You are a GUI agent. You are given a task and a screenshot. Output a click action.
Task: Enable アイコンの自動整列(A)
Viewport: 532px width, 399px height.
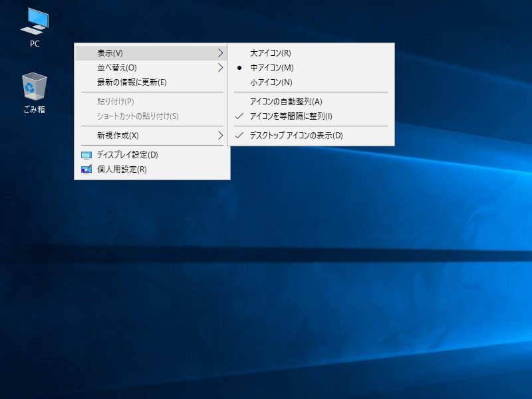pyautogui.click(x=311, y=102)
